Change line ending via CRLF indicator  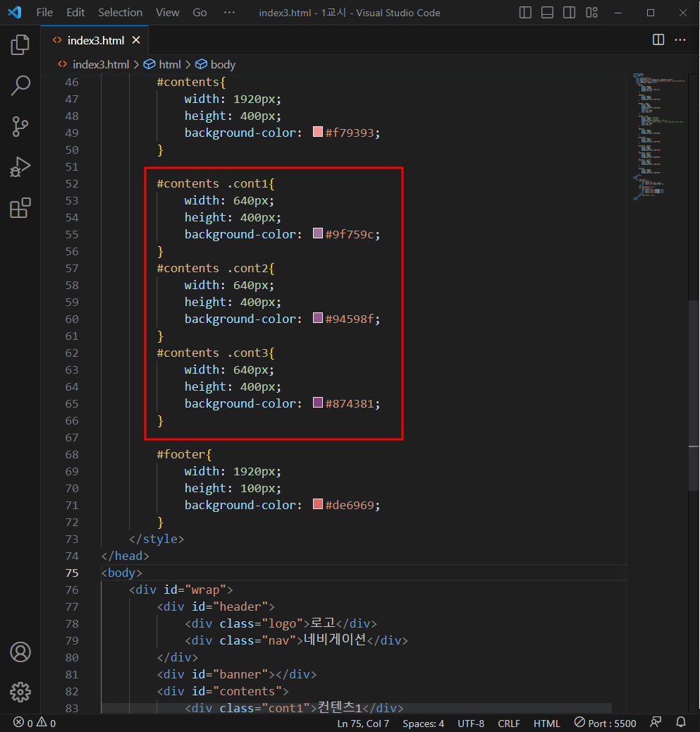pyautogui.click(x=509, y=724)
